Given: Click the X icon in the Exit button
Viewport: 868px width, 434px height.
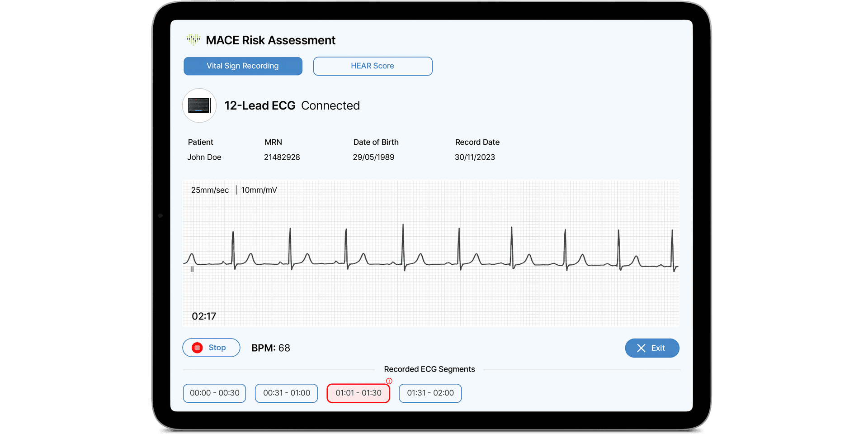Looking at the screenshot, I should 641,348.
